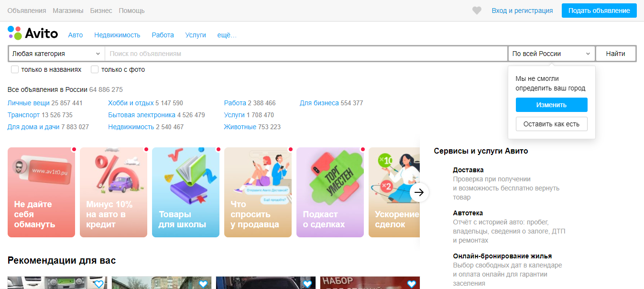The width and height of the screenshot is (644, 289).
Task: Open the 'Для дома и дачи' category link
Action: tap(33, 127)
